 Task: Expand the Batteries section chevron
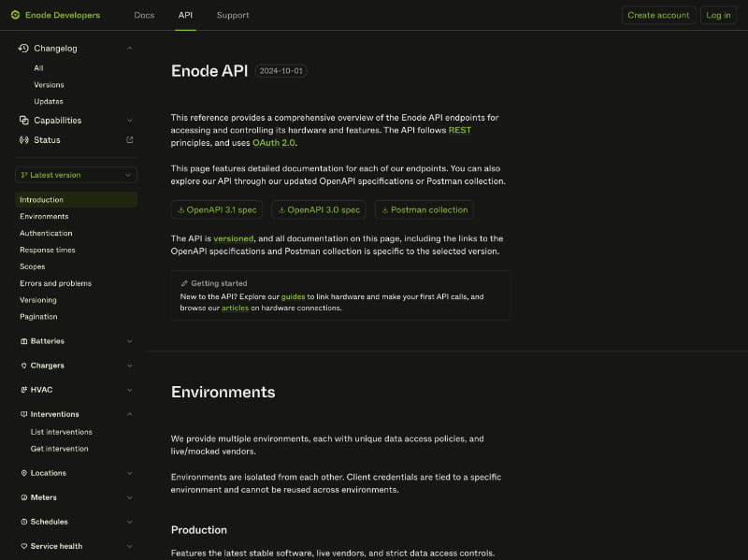[x=129, y=341]
